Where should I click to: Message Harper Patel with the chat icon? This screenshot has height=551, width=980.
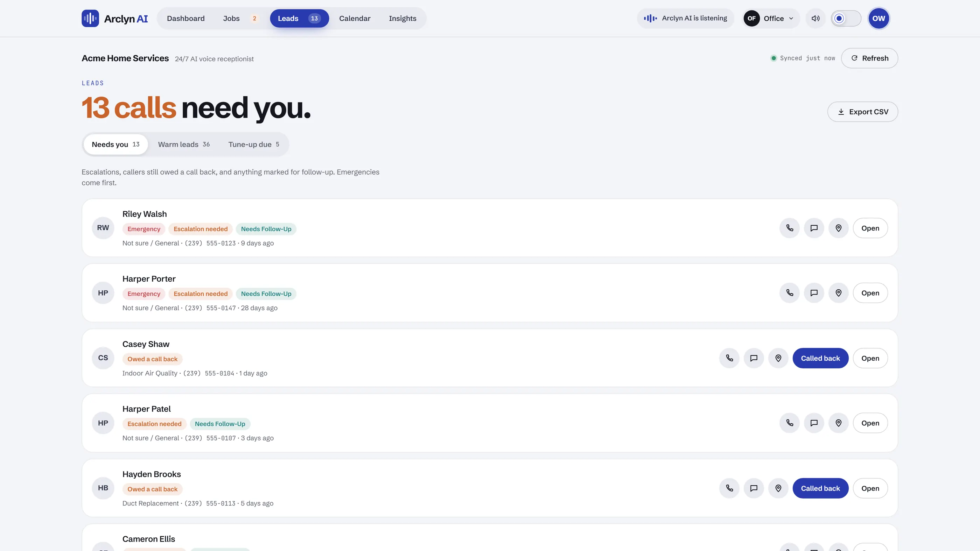coord(814,423)
